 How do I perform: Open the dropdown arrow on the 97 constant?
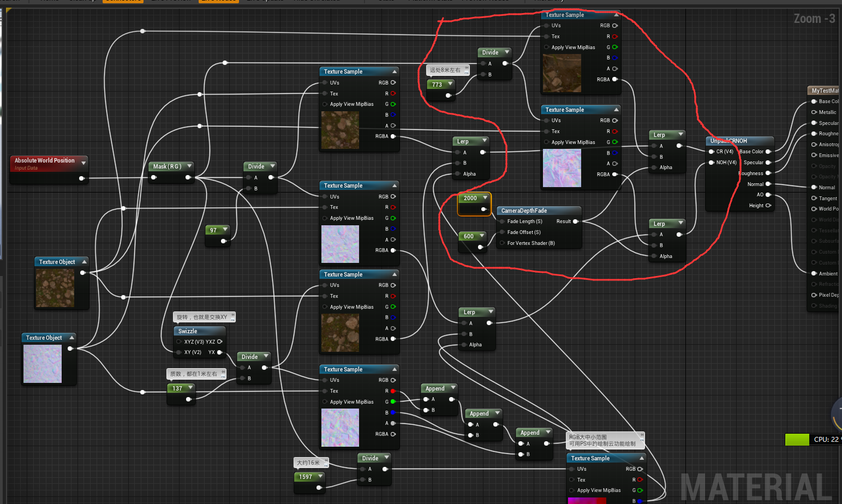pyautogui.click(x=225, y=229)
